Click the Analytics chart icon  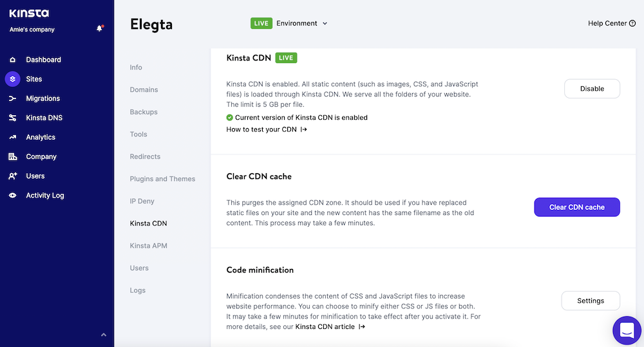tap(13, 137)
